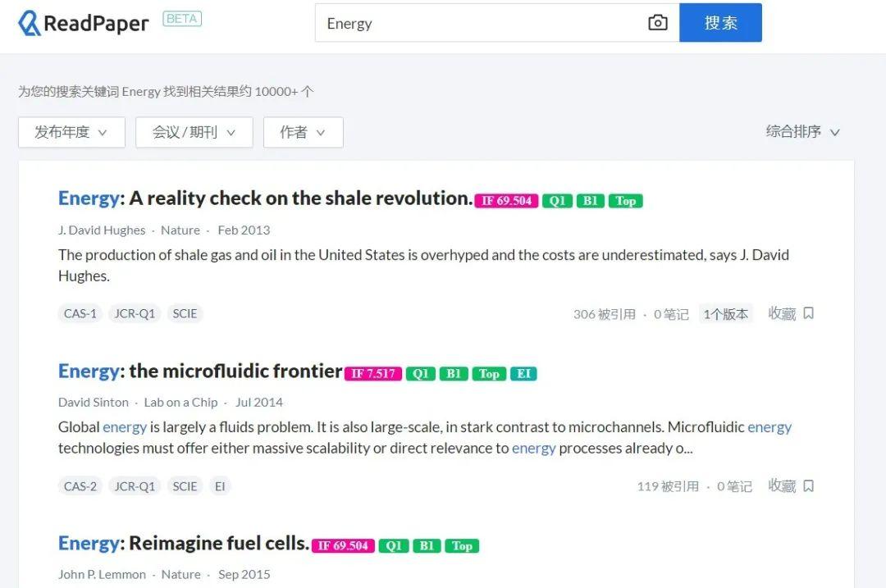Click the Top badge on the fuel cells paper
Image resolution: width=886 pixels, height=588 pixels.
[462, 545]
